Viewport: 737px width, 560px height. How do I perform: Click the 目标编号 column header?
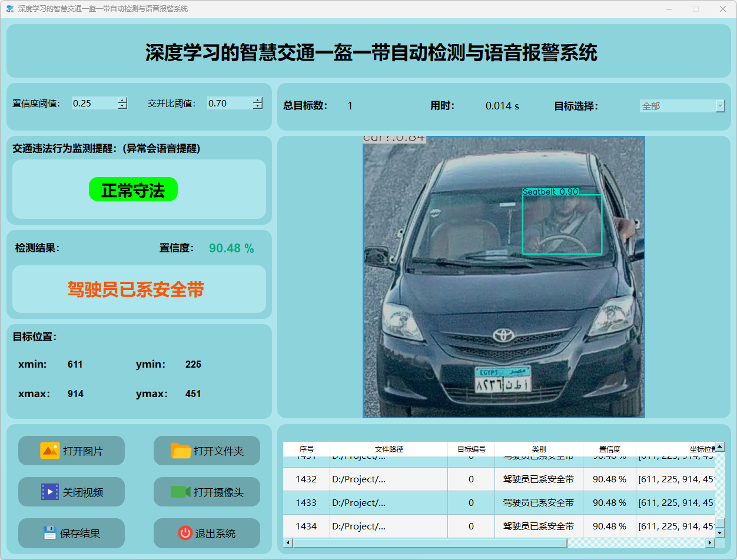click(x=472, y=449)
